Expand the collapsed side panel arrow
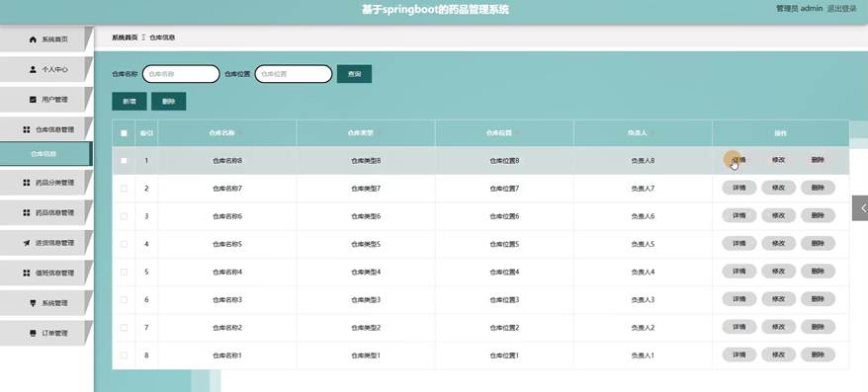This screenshot has height=392, width=868. [x=860, y=208]
